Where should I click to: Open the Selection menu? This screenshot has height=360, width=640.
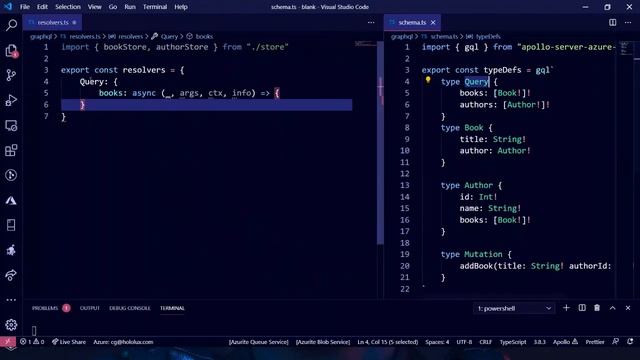[68, 7]
